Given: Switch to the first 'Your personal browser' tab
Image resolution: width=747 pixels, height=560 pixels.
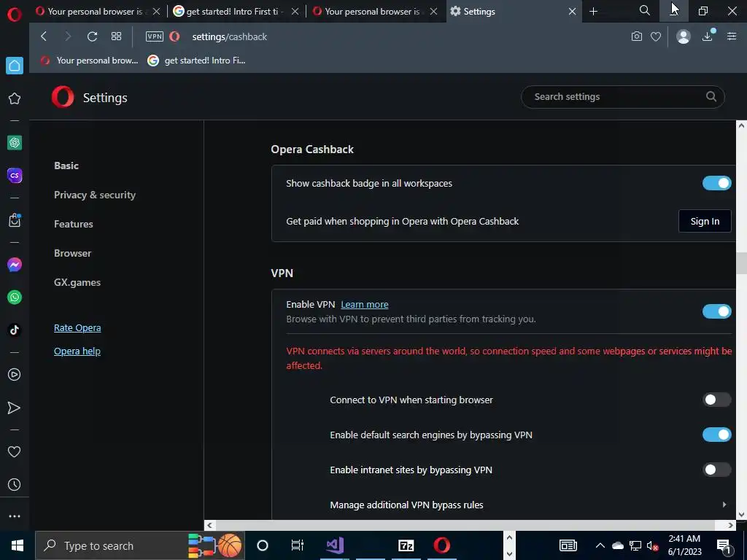Looking at the screenshot, I should point(93,12).
